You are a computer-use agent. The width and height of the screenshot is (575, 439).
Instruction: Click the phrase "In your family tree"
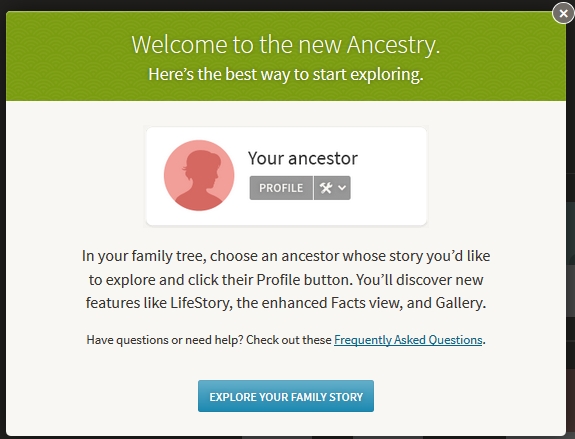coord(142,256)
